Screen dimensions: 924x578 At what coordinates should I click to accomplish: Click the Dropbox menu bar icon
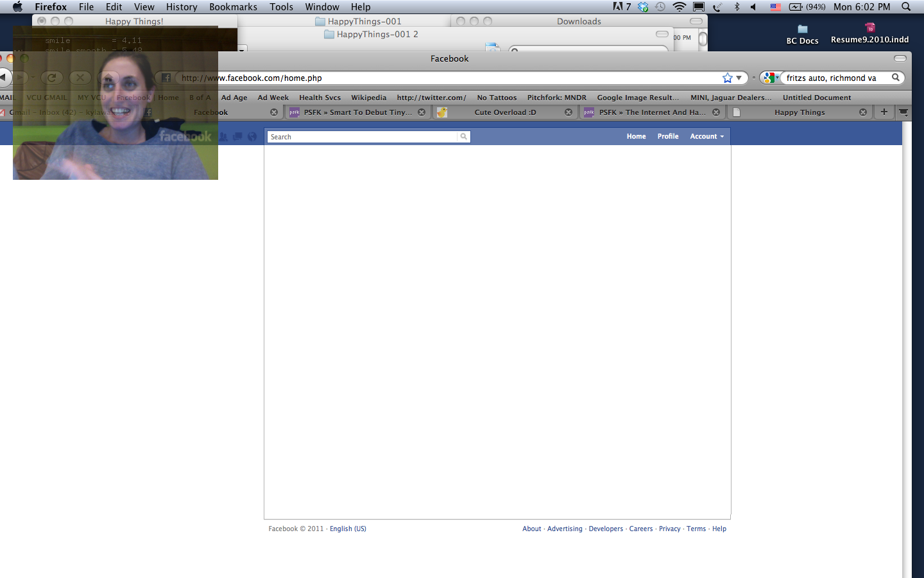(643, 7)
